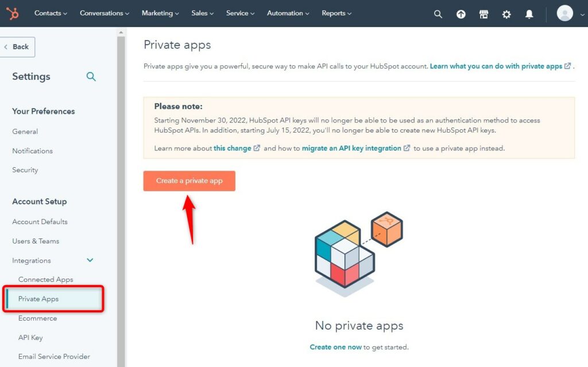The image size is (588, 367).
Task: Open Security settings
Action: click(25, 170)
